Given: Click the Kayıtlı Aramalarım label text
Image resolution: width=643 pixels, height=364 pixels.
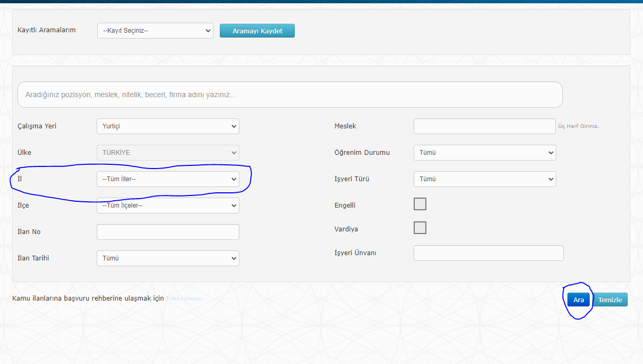Looking at the screenshot, I should click(46, 30).
